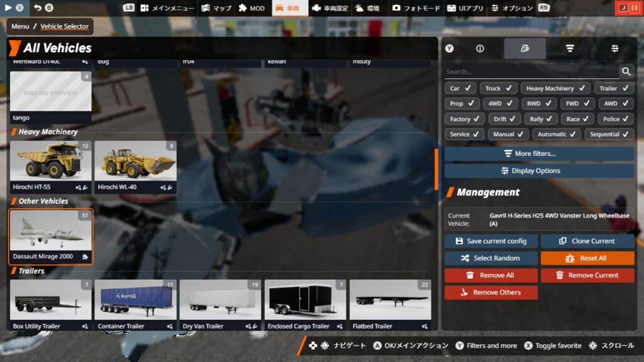
Task: Expand More filters options
Action: point(539,153)
